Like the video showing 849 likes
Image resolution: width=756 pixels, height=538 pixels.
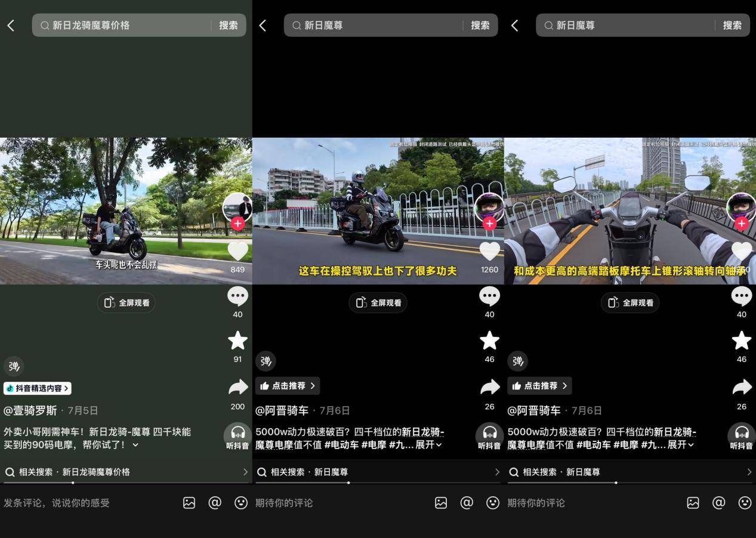[x=237, y=251]
